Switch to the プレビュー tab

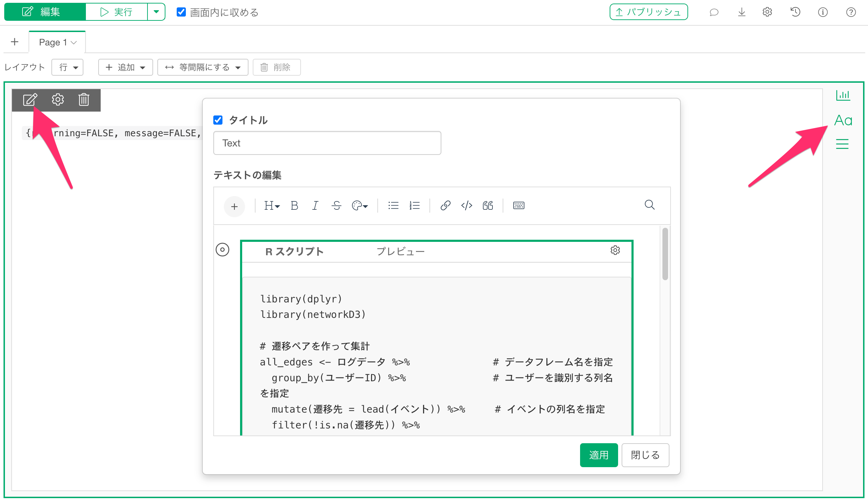click(x=401, y=252)
